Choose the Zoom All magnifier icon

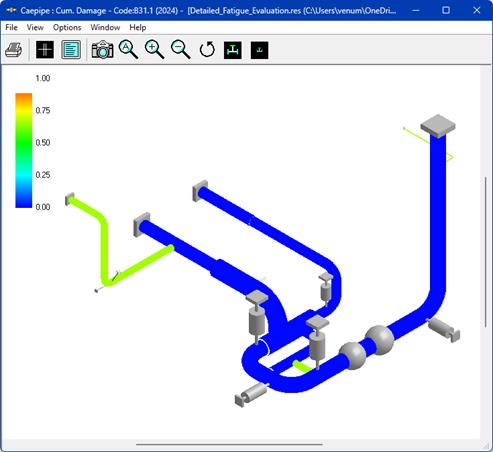point(128,50)
